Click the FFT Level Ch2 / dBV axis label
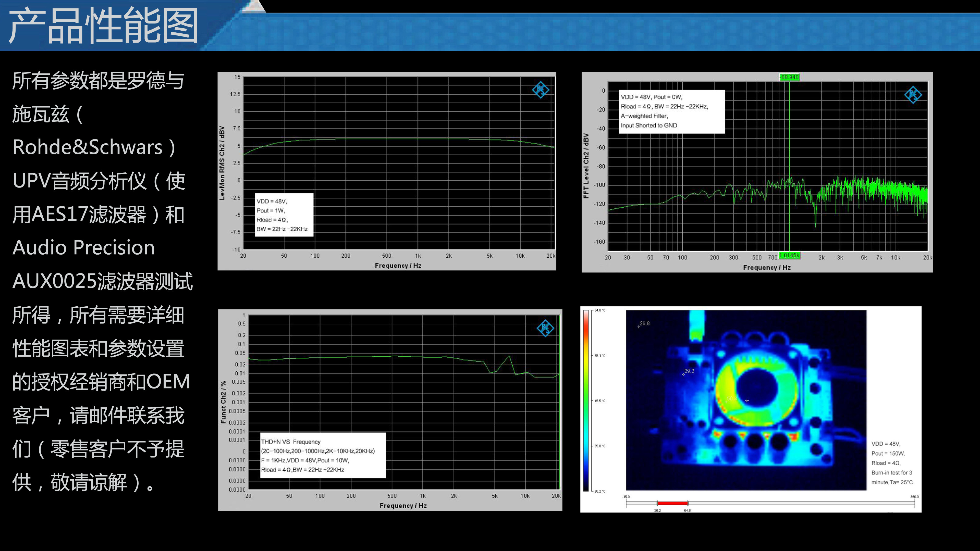 click(x=586, y=166)
